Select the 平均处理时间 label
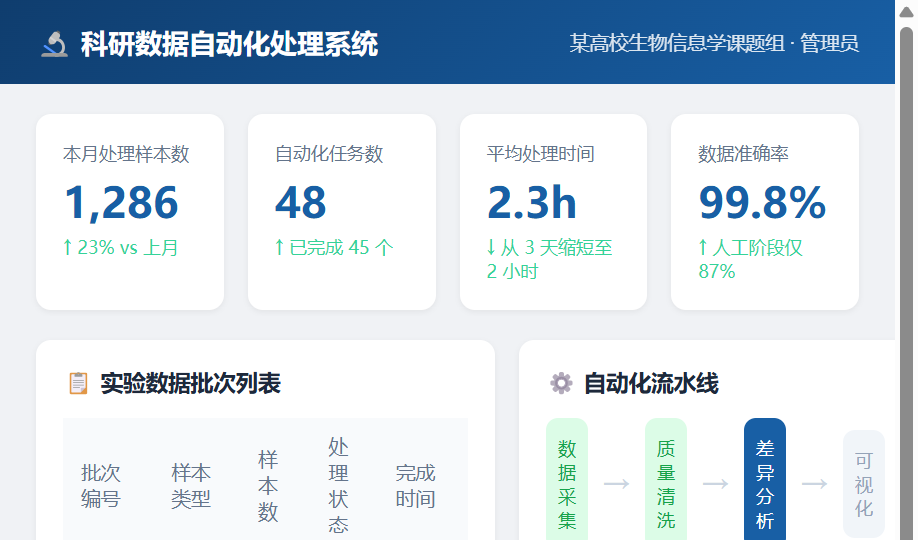Image resolution: width=918 pixels, height=540 pixels. coord(541,154)
